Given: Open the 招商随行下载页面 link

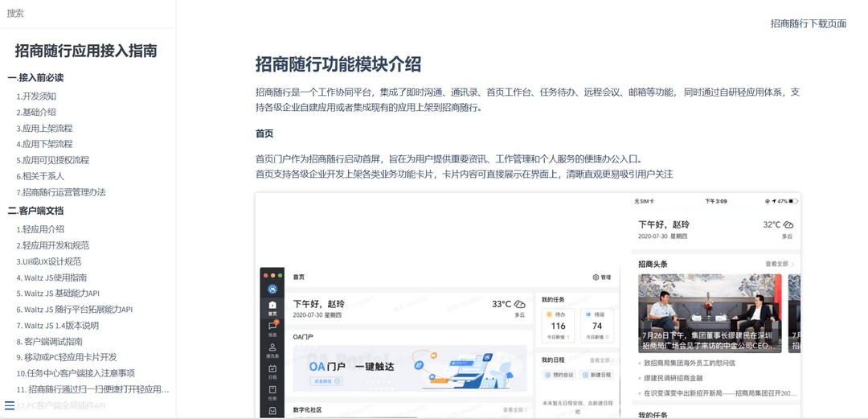Looking at the screenshot, I should [x=809, y=23].
